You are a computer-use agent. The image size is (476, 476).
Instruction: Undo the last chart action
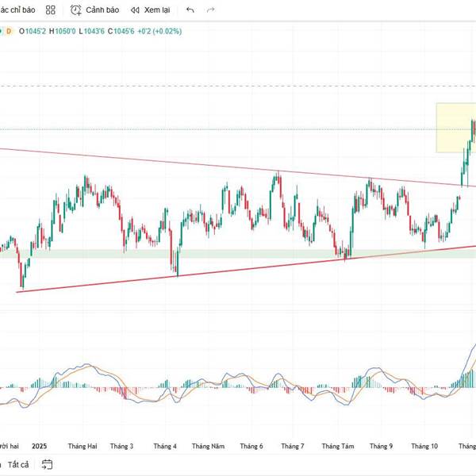[190, 10]
